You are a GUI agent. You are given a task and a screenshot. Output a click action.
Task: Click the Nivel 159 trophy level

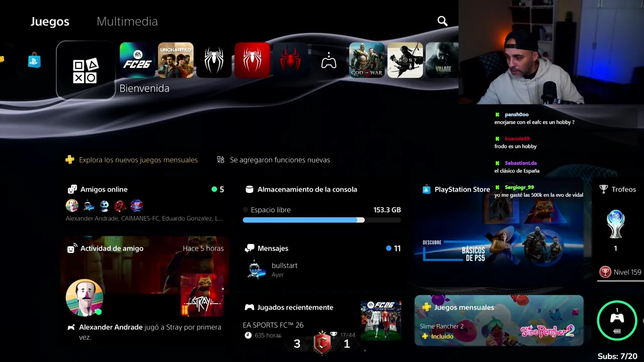[x=620, y=272]
